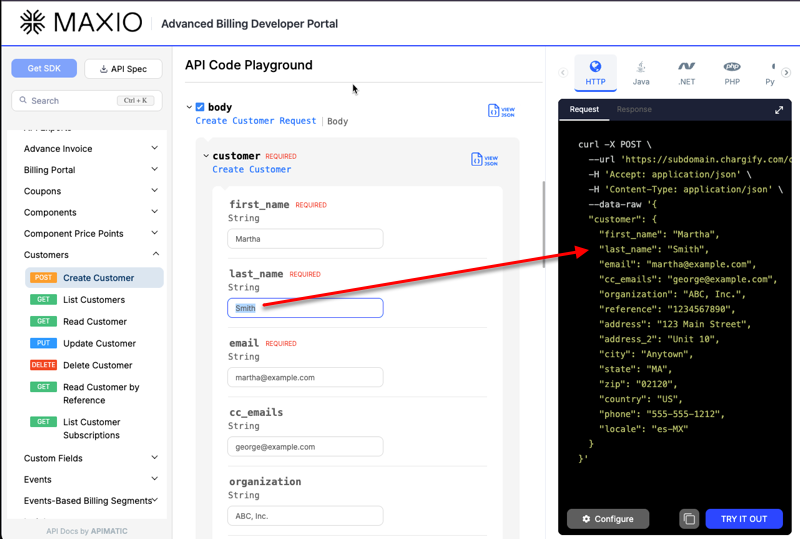This screenshot has height=539, width=800.
Task: Click the cc_emails input field
Action: (x=305, y=447)
